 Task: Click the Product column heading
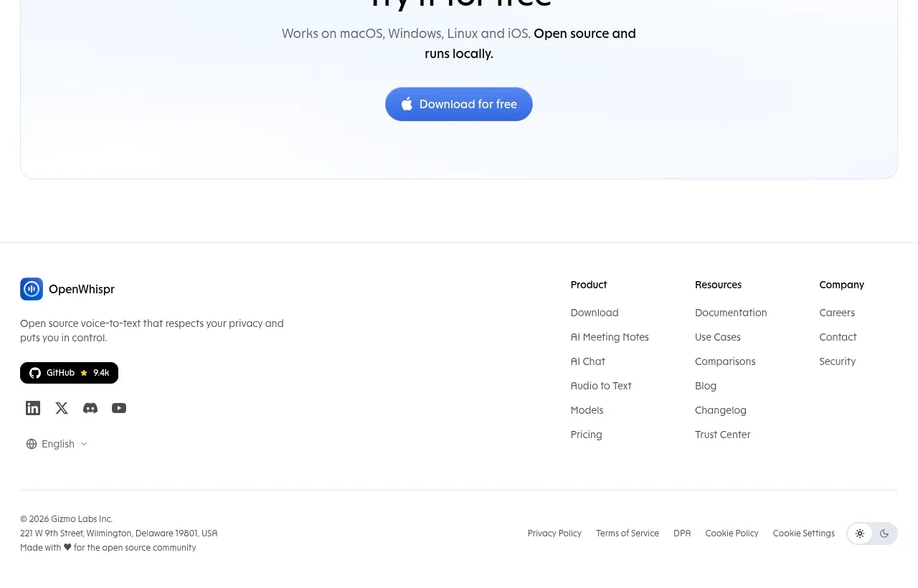589,285
